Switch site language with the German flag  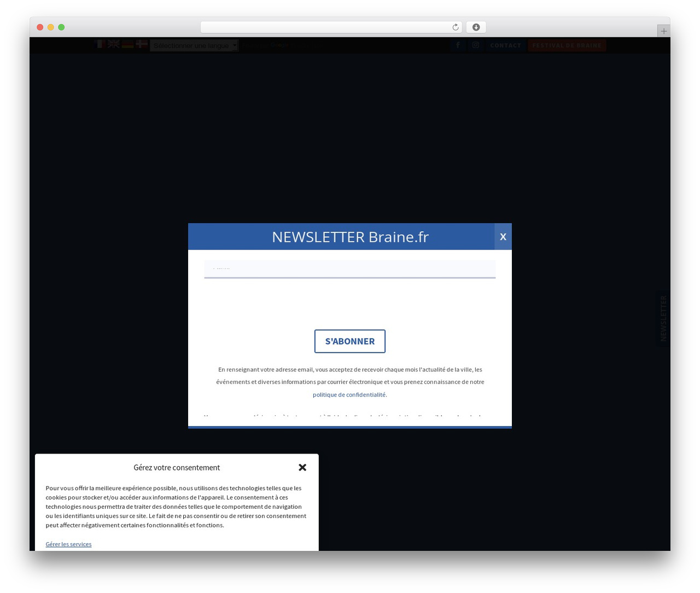[x=127, y=44]
